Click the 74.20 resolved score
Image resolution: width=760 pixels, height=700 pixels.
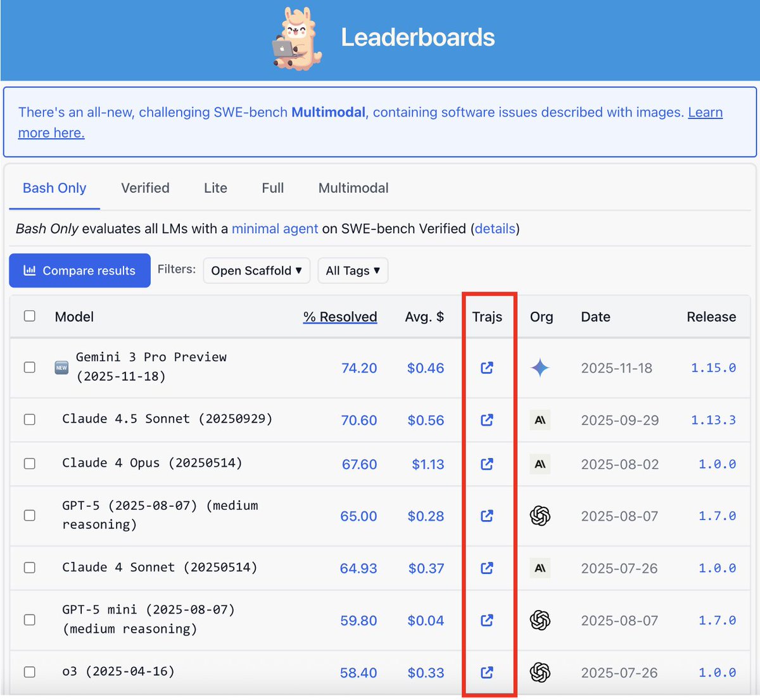point(359,368)
